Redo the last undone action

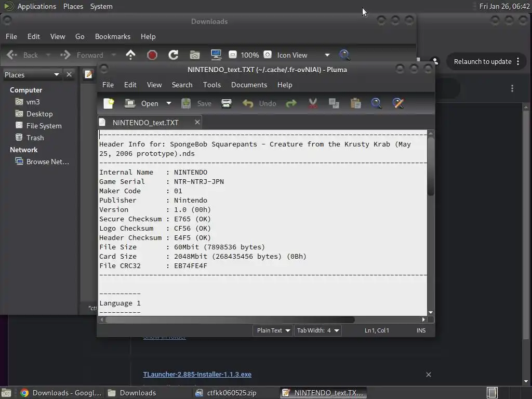click(291, 103)
